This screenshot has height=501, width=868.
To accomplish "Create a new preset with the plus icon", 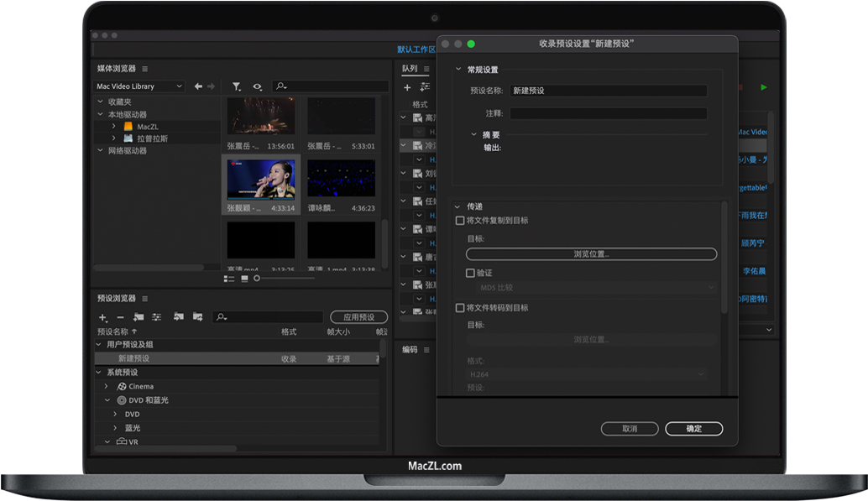I will pos(102,317).
